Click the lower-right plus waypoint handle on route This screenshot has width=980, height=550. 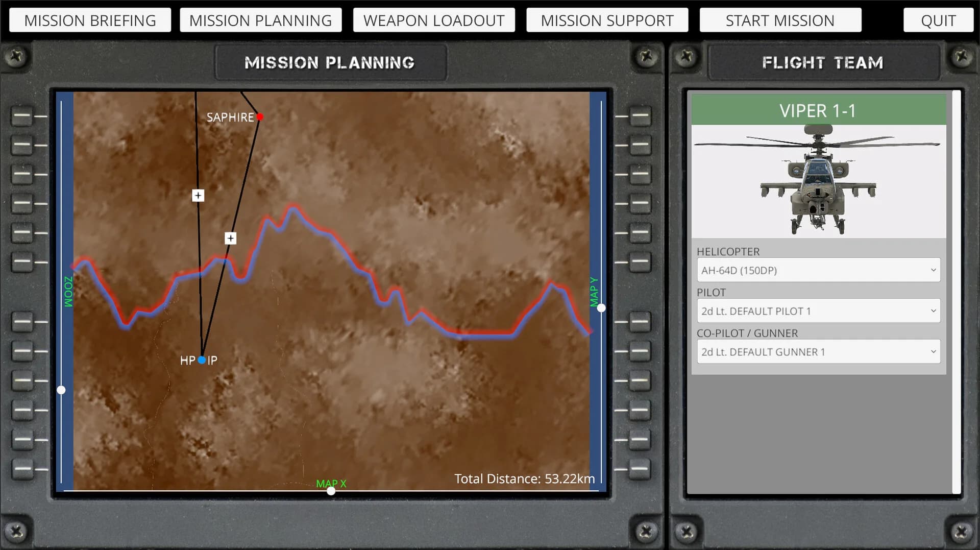coord(230,238)
